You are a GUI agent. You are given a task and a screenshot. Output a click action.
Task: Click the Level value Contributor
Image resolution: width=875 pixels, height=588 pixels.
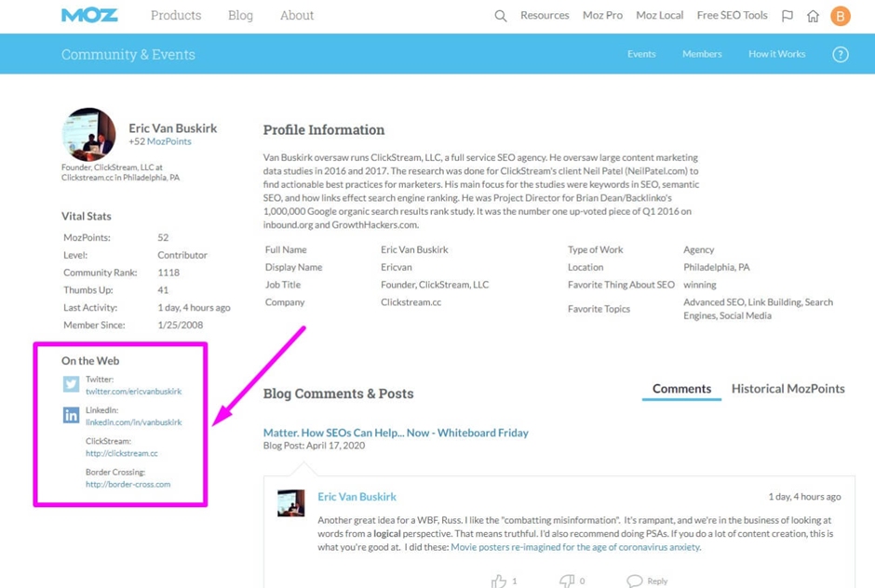(x=182, y=255)
